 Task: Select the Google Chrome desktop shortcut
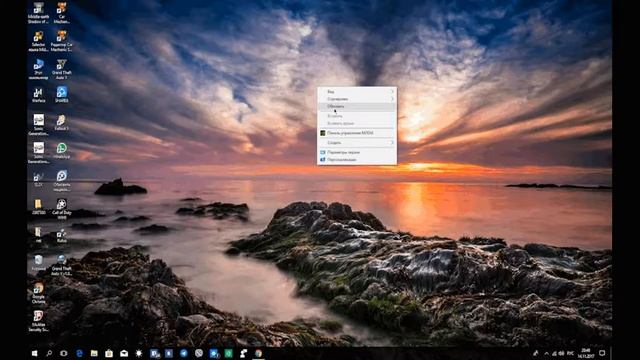pos(38,293)
